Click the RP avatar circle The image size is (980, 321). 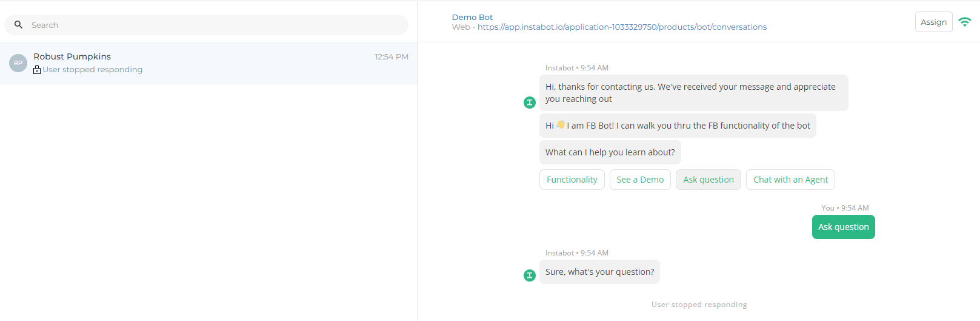pyautogui.click(x=18, y=63)
